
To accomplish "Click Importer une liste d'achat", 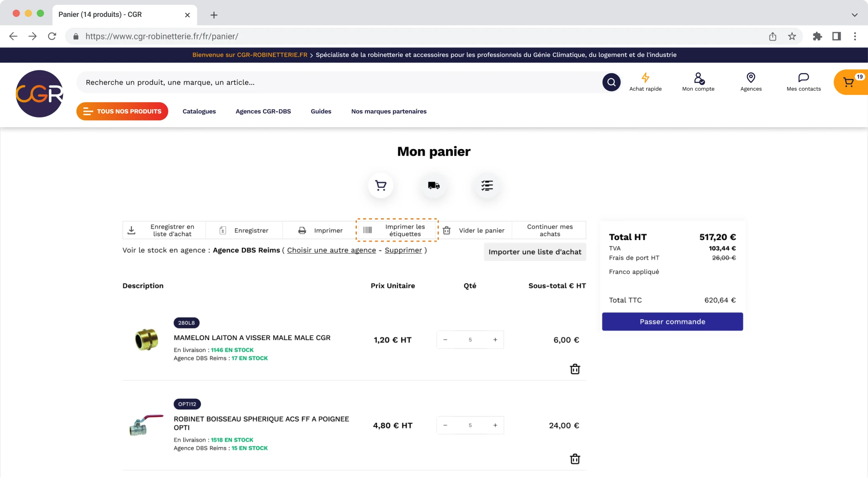I will (x=535, y=252).
